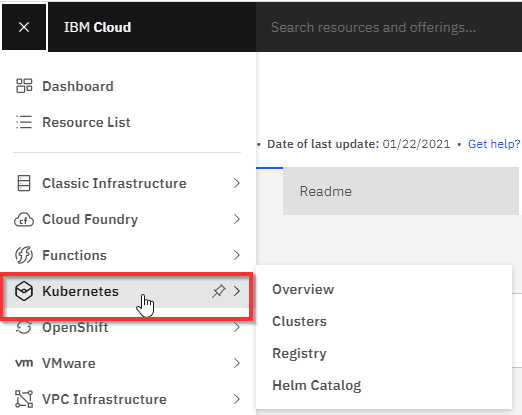Screen dimensions: 522x415
Task: Open Registry from Kubernetes submenu
Action: 299,353
